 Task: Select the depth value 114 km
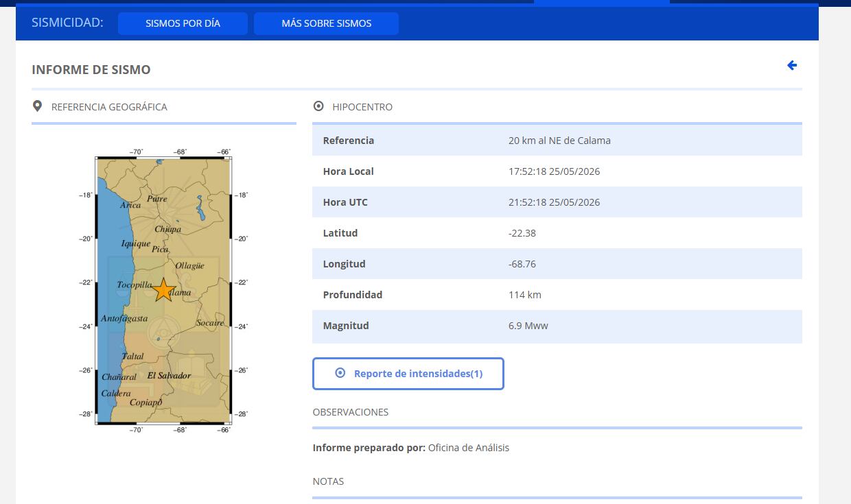525,295
